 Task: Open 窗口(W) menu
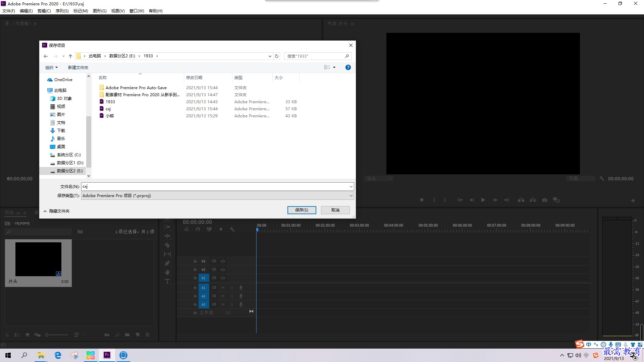[137, 11]
